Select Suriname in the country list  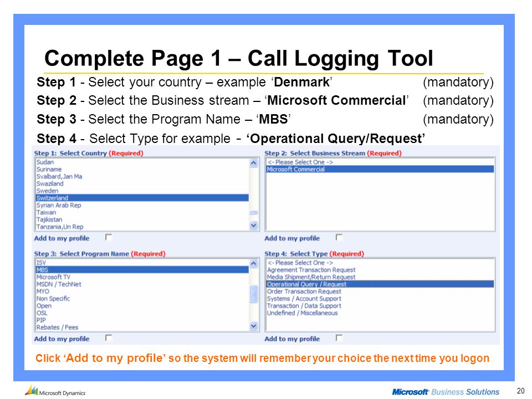(142, 170)
